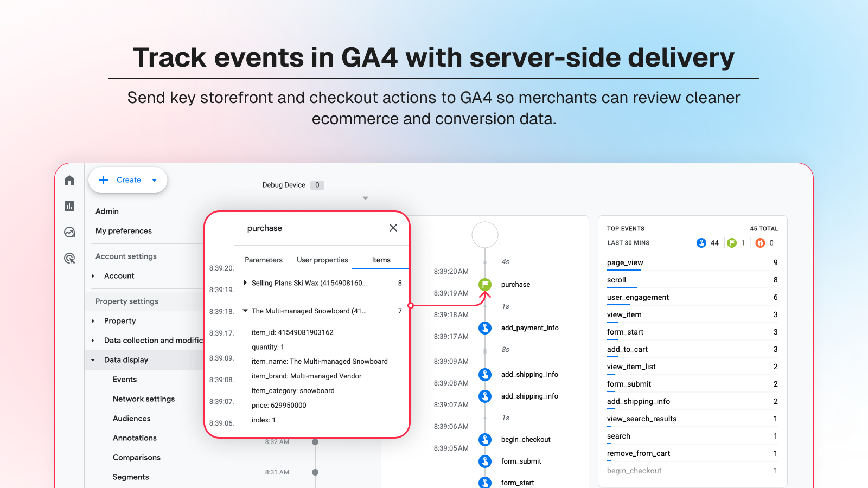Expand Data collection and modification
Viewport: 868px width, 488px height.
click(93, 341)
